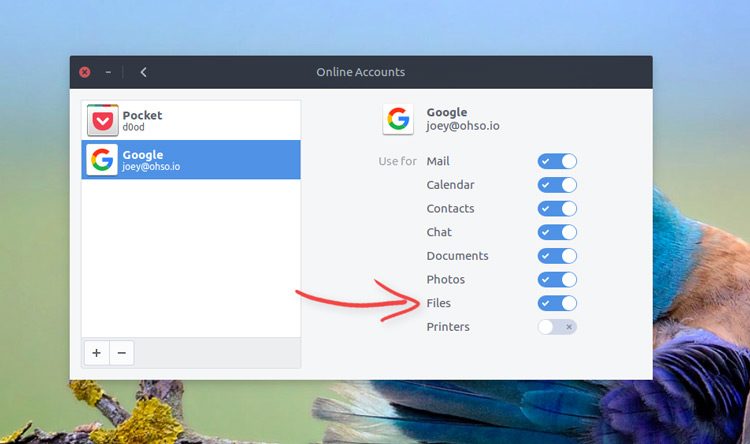Viewport: 750px width, 444px height.
Task: Click the 'Documents' label text
Action: (x=457, y=256)
